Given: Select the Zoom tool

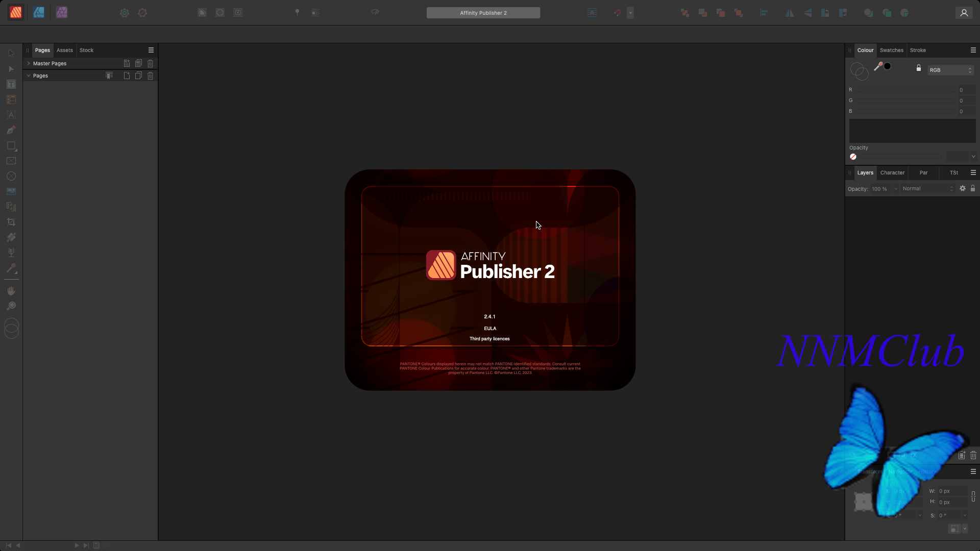Looking at the screenshot, I should coord(11,306).
